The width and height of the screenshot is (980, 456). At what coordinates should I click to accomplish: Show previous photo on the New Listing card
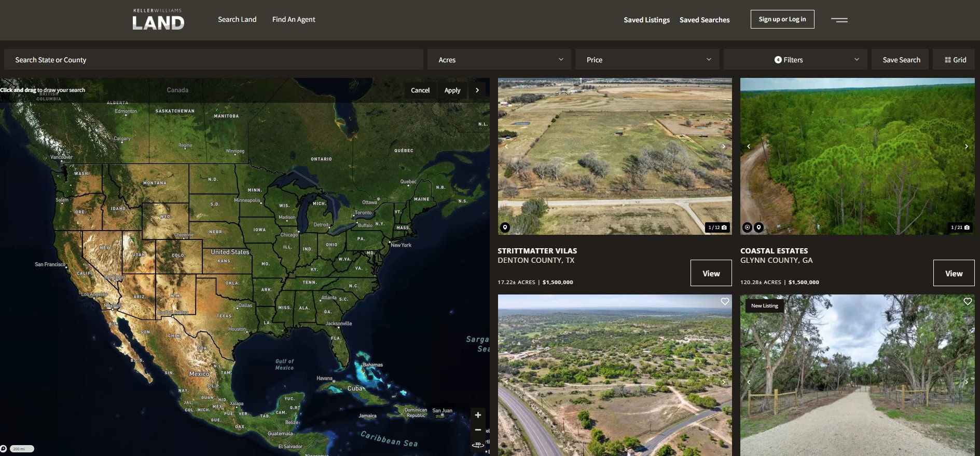click(749, 382)
